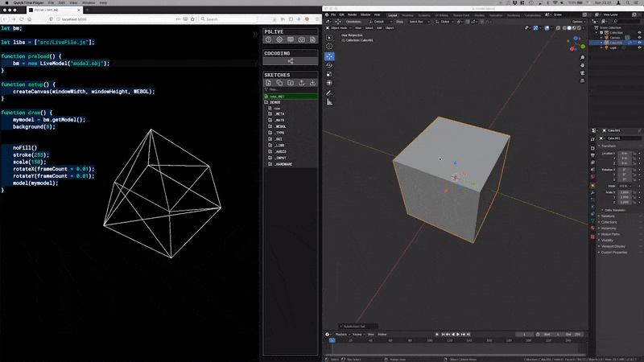The width and height of the screenshot is (644, 362).
Task: Toggle show gizmo in viewport header
Action: pos(535,28)
